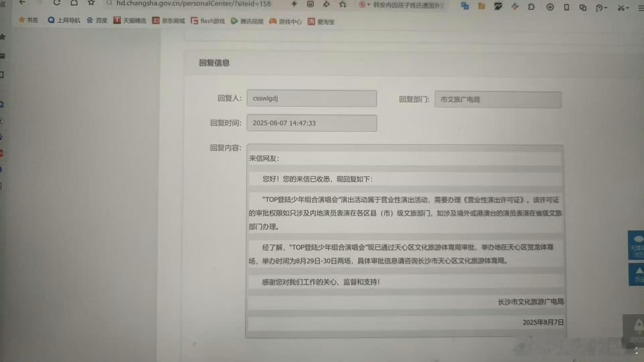
Task: Click the 回复部门 field 市文旅广电局
Action: coord(498,100)
